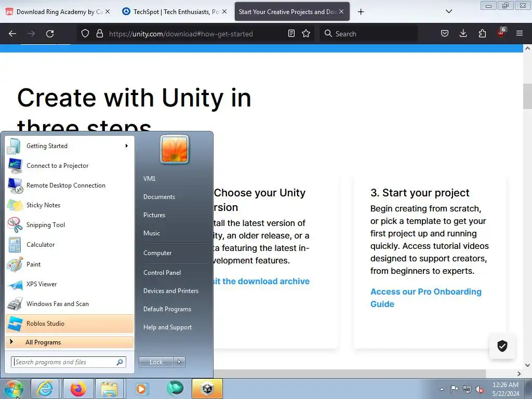Open Pictures library
This screenshot has height=399, width=532.
tap(154, 215)
